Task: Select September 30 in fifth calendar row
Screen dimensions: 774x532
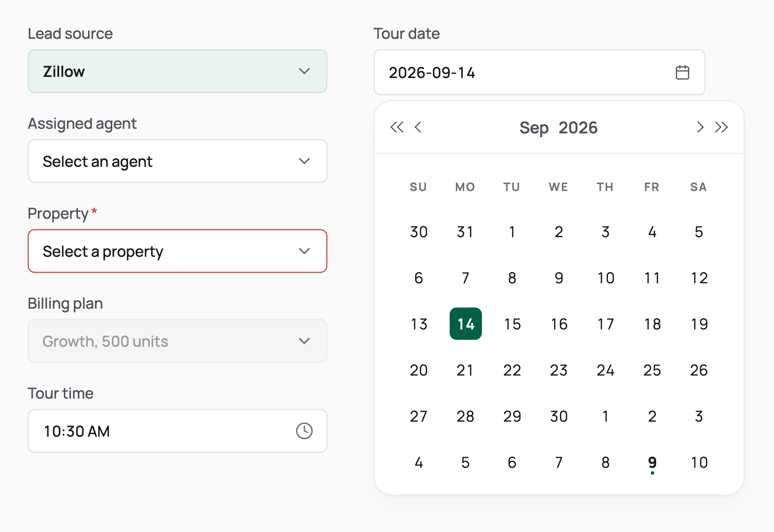Action: [x=559, y=416]
